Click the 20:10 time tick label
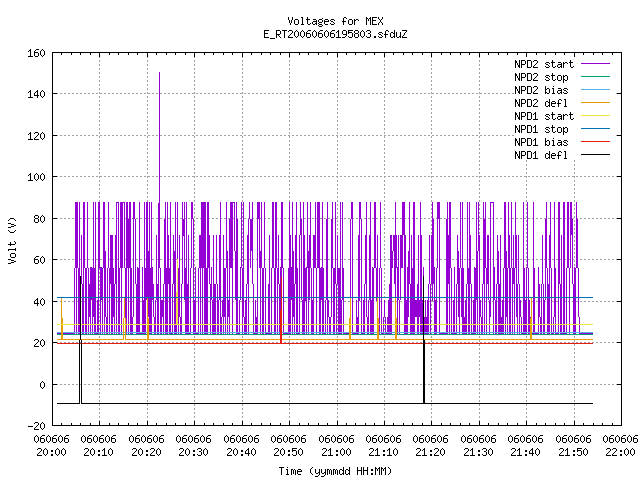The height and width of the screenshot is (480, 640). pyautogui.click(x=99, y=452)
